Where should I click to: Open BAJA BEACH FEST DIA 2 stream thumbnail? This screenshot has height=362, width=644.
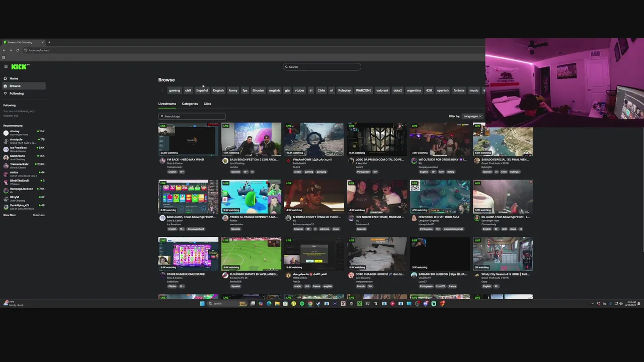[x=251, y=139]
